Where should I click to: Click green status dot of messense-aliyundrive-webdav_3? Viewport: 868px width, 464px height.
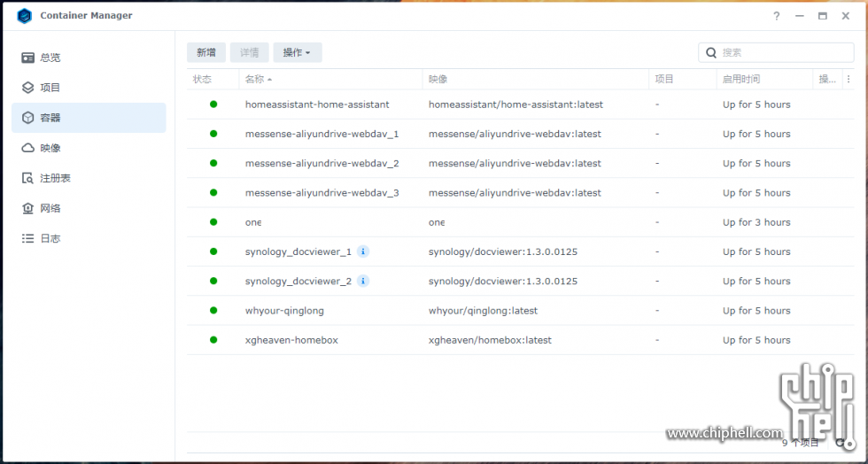coord(213,192)
